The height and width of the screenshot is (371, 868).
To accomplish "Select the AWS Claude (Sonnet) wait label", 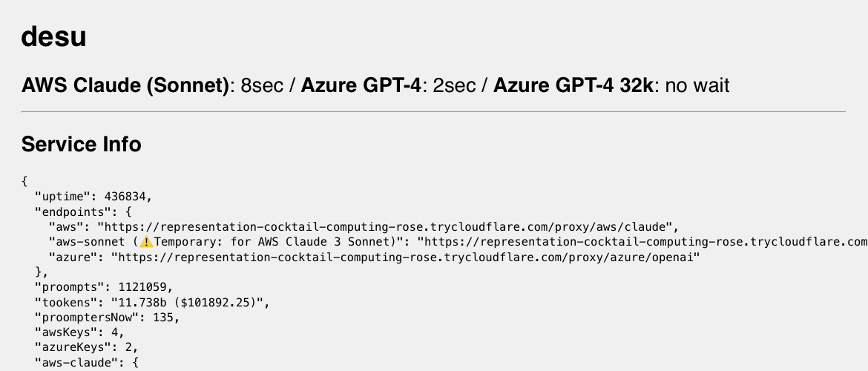I will click(125, 85).
